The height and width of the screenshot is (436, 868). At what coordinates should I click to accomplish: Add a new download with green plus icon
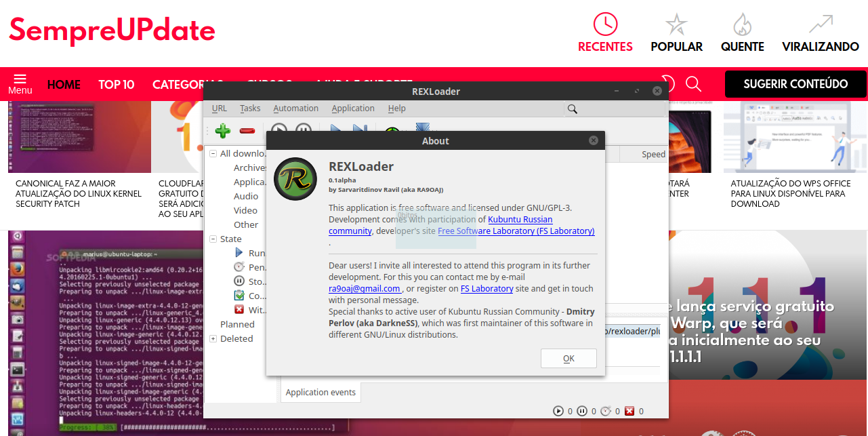(x=222, y=130)
